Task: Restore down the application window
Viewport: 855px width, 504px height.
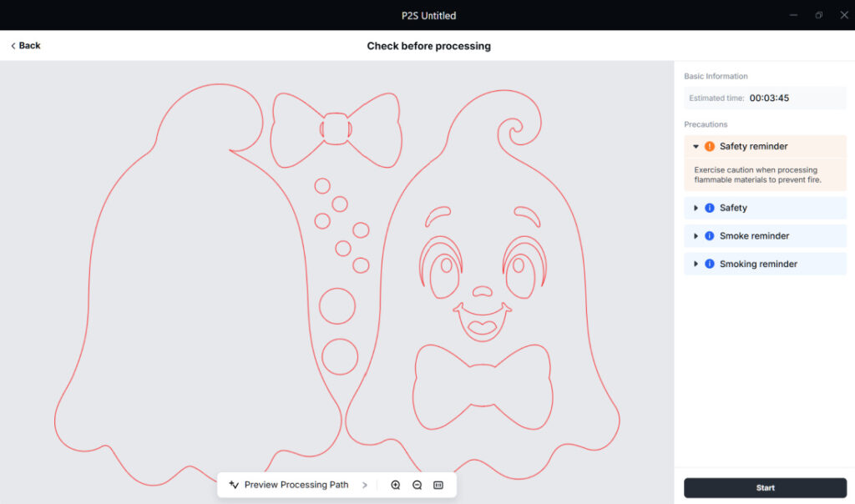Action: click(818, 15)
